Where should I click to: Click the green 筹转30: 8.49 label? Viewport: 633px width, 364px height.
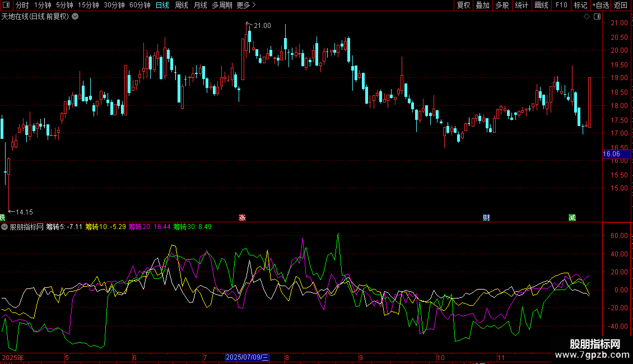click(x=193, y=227)
